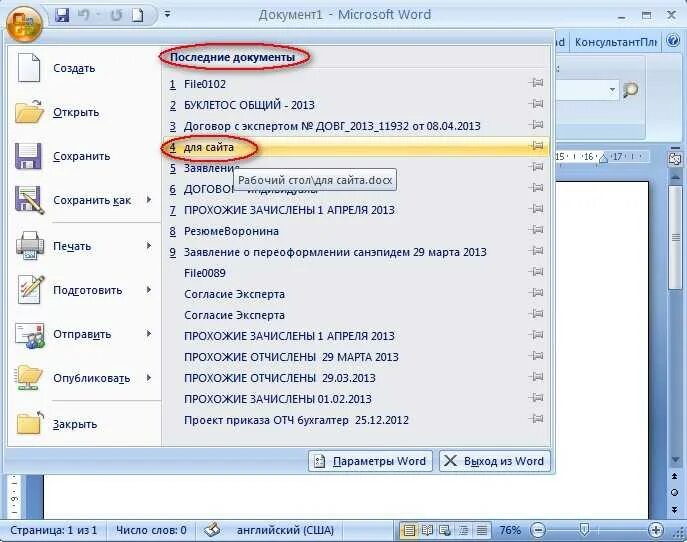Pin the РезюмеВоронина document
Viewport: 687px width, 542px height.
point(536,229)
